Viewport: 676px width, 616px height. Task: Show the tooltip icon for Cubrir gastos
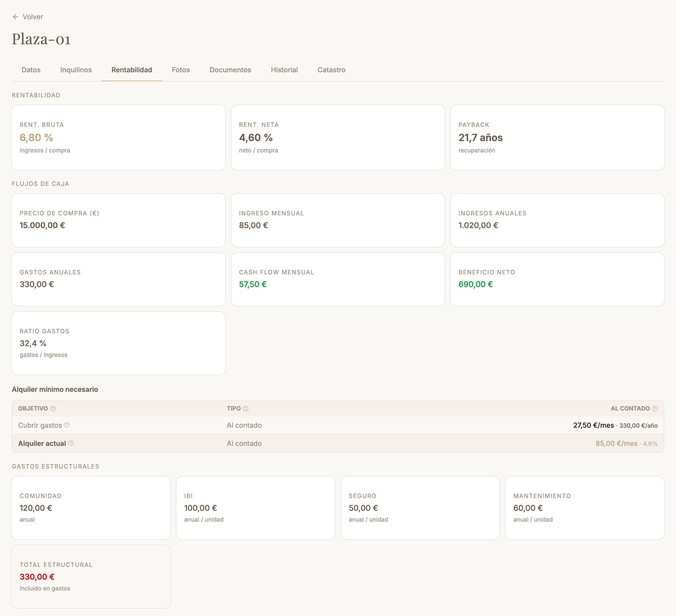67,425
